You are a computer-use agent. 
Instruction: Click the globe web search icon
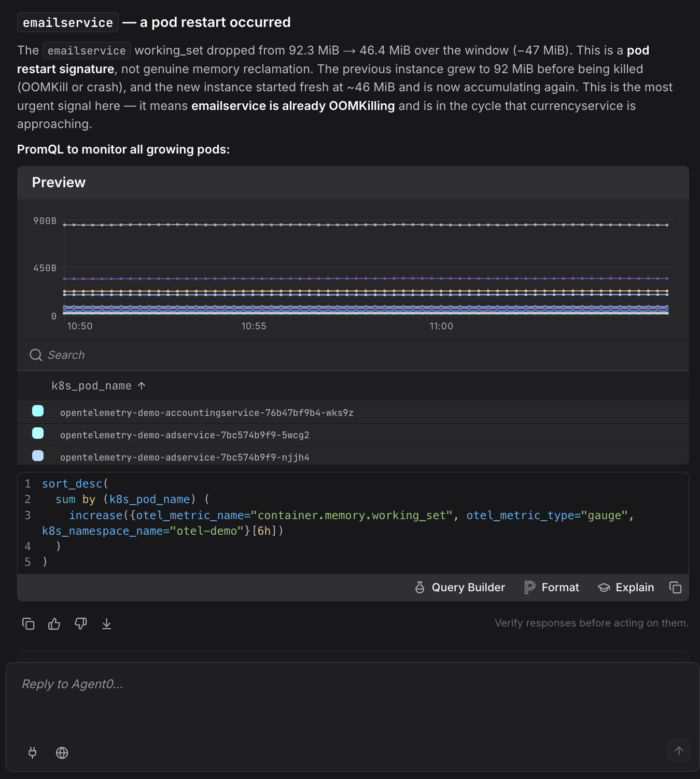point(62,753)
